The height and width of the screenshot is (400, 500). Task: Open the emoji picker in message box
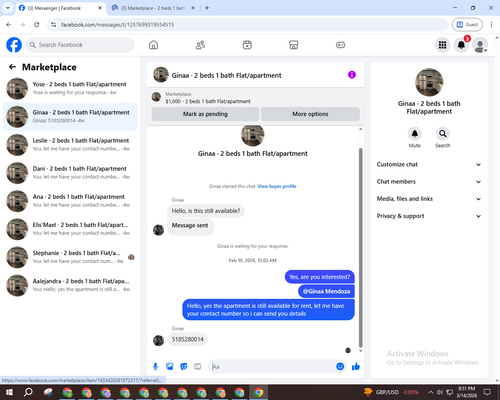(340, 367)
